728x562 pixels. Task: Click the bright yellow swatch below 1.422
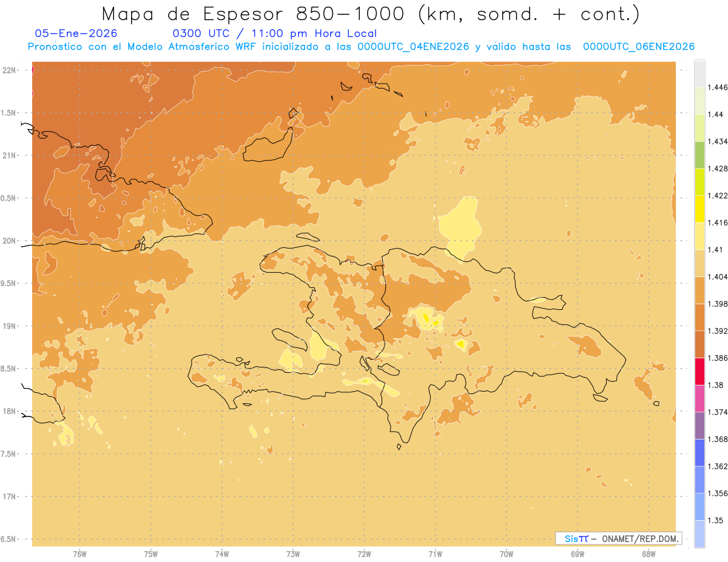(700, 209)
